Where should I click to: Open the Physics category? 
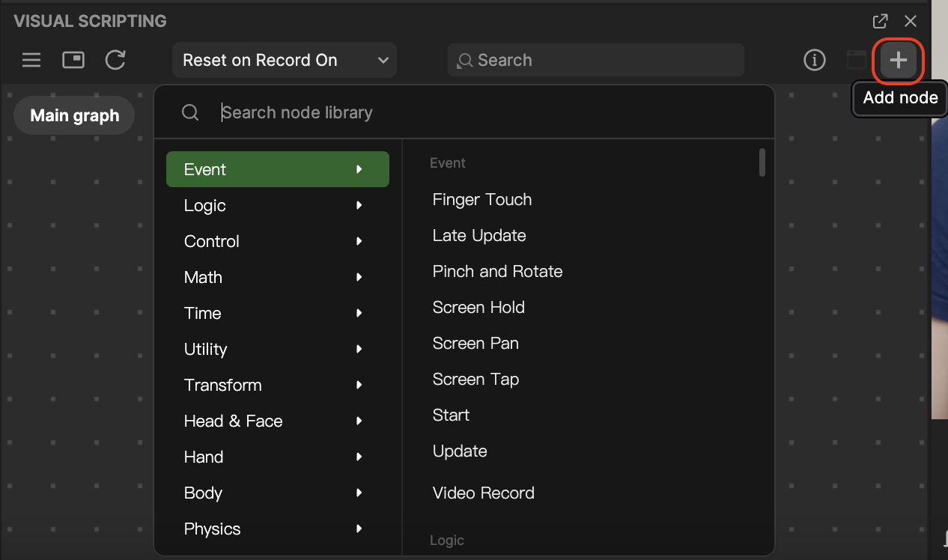click(278, 529)
